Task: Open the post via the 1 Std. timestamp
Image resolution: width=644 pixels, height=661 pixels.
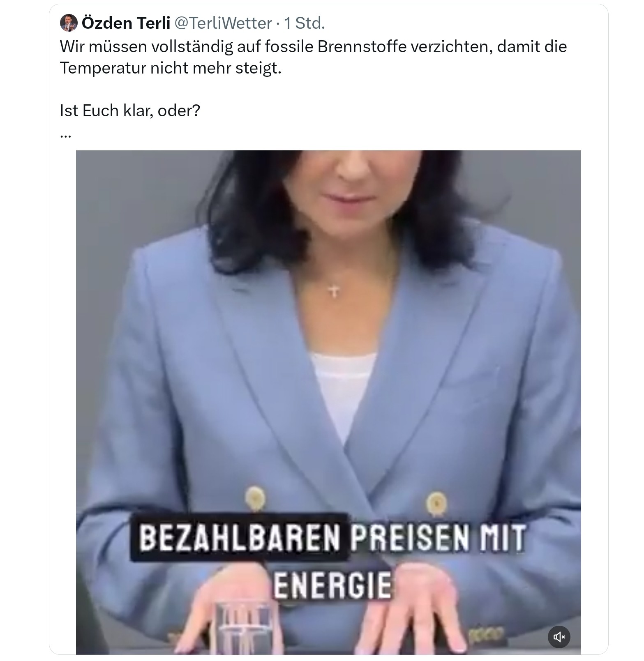Action: click(x=305, y=23)
